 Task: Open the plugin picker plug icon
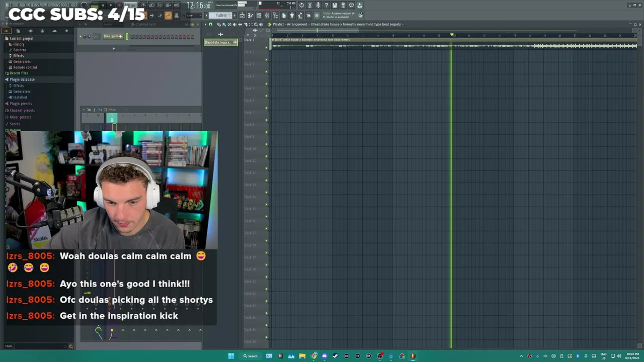coord(292,16)
